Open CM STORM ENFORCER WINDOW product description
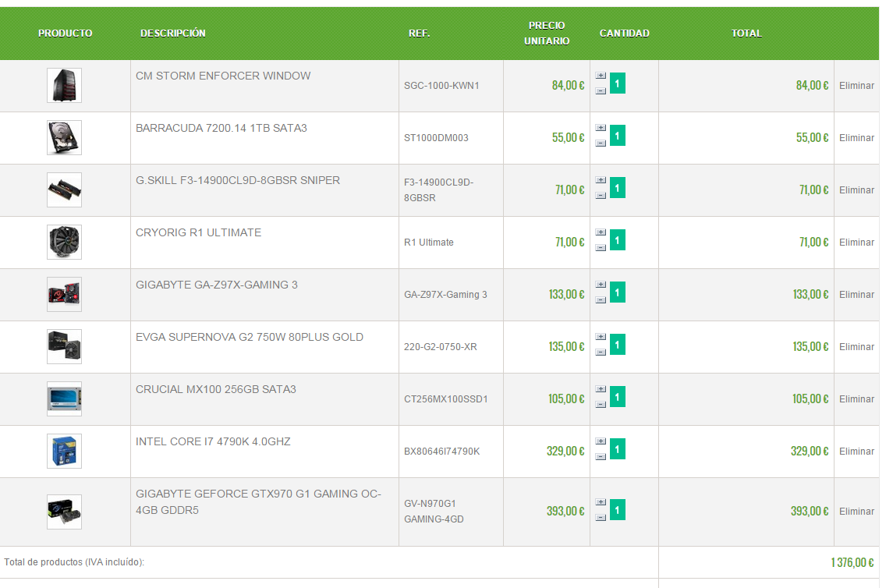This screenshot has width=893, height=588. tap(223, 76)
